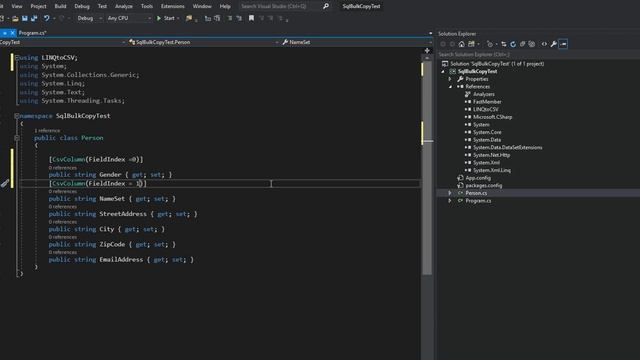Open Properties via the wrench icon
The height and width of the screenshot is (360, 640).
click(553, 44)
